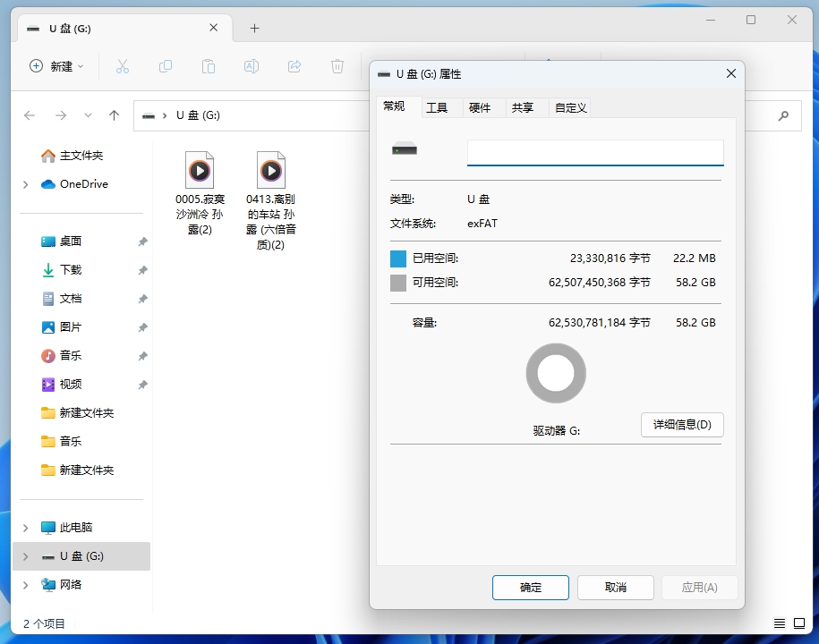Viewport: 819px width, 644px height.
Task: Click the disk usage donut chart
Action: (x=556, y=373)
